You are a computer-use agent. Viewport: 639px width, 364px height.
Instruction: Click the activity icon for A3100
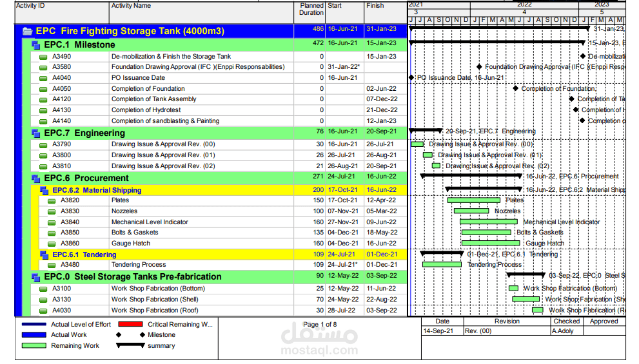tap(43, 289)
